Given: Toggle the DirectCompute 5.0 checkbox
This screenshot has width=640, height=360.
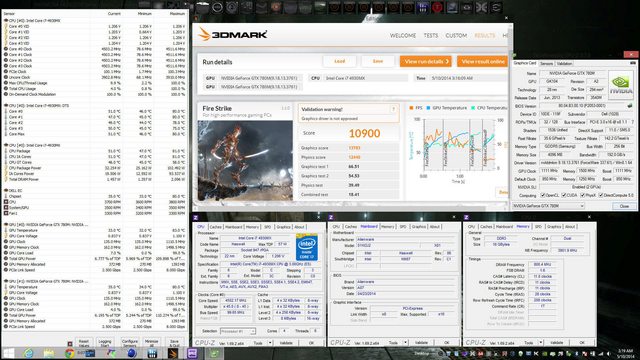Looking at the screenshot, I should [x=601, y=196].
